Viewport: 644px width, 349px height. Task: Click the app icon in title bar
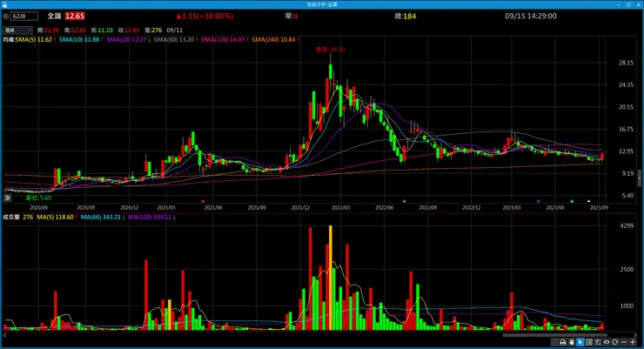point(4,4)
